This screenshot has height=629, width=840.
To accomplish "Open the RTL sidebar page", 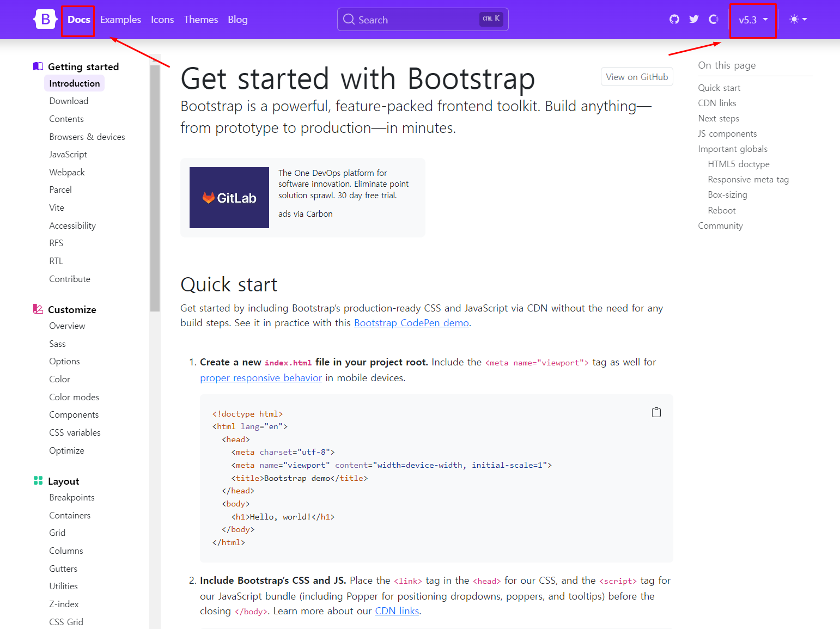I will [x=56, y=261].
